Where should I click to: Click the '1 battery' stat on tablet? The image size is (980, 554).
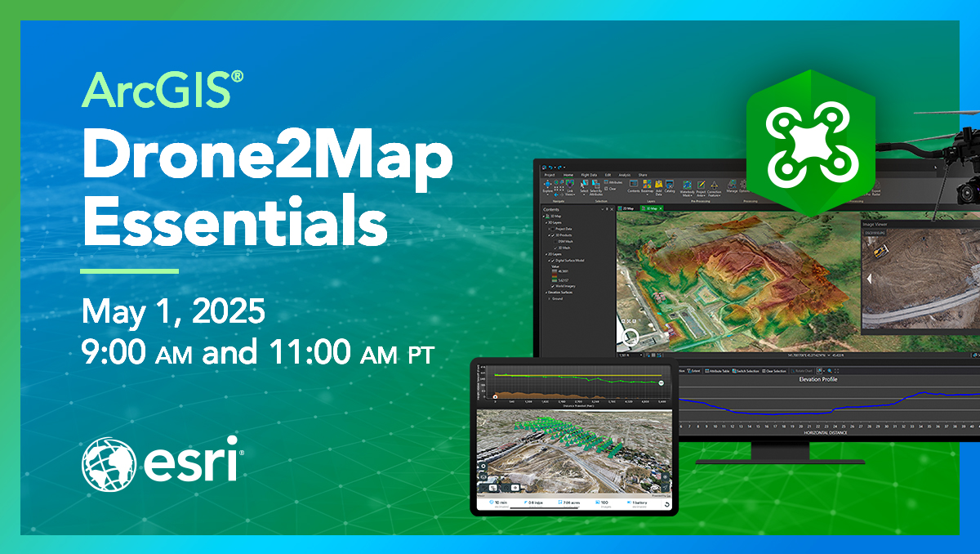pyautogui.click(x=637, y=503)
